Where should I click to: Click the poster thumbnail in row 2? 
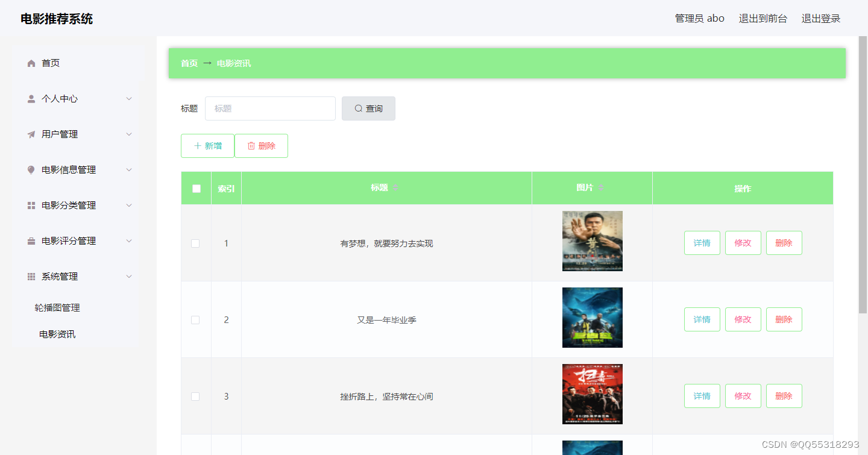pos(593,318)
